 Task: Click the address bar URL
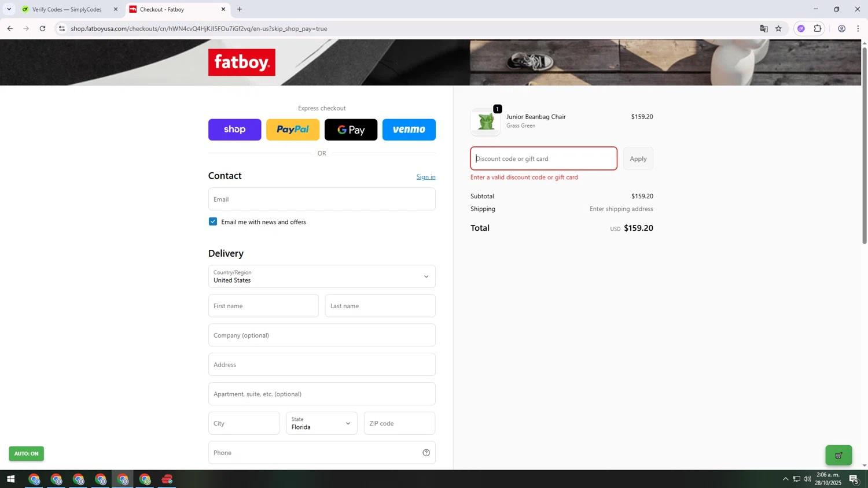pyautogui.click(x=199, y=28)
